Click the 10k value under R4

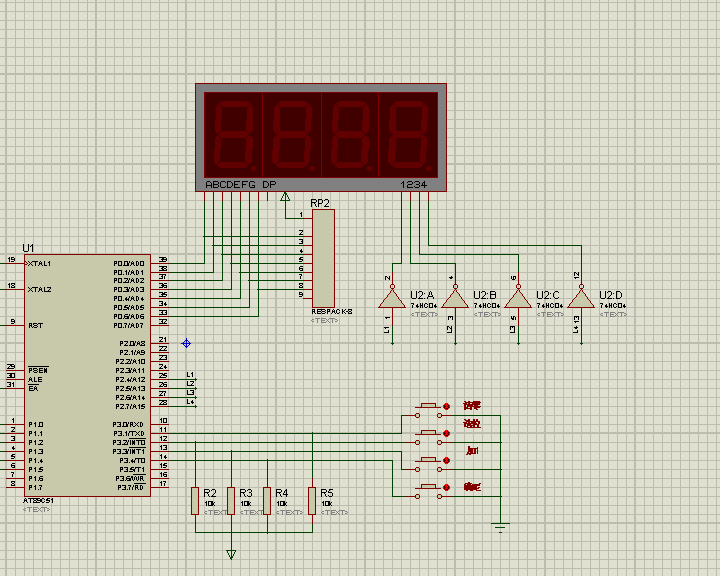(x=281, y=504)
